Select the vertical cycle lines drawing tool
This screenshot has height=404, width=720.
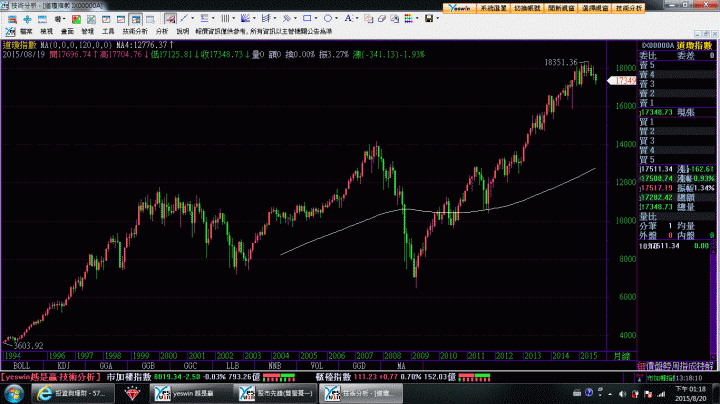[225, 18]
